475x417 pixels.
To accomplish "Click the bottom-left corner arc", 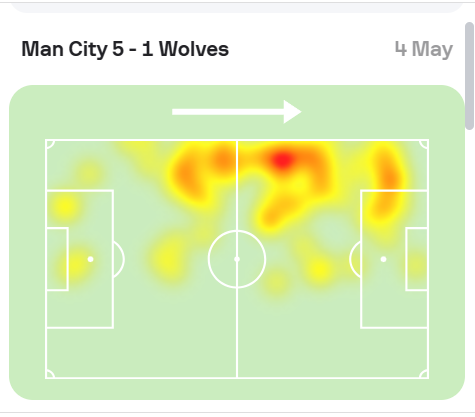I will click(50, 374).
